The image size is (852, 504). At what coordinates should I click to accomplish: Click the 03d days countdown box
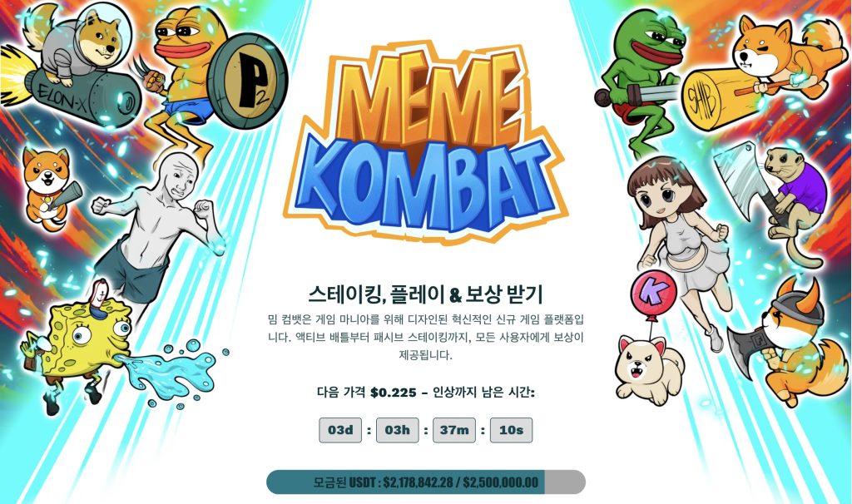[x=340, y=430]
